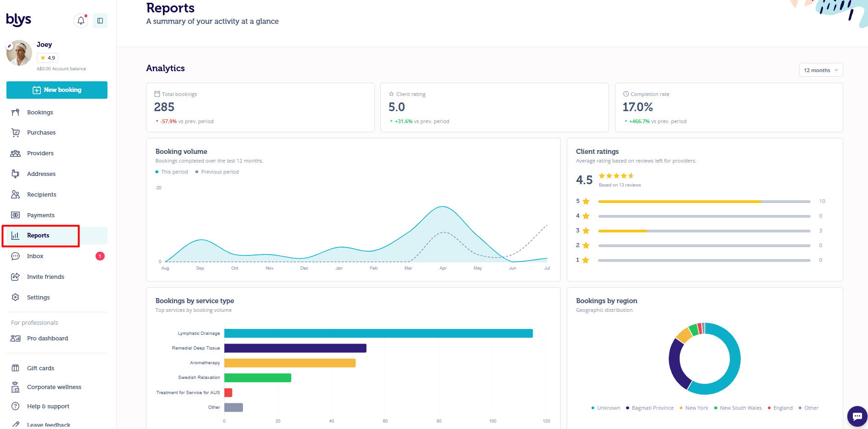
Task: Edit the profile picture pencil badge
Action: pos(9,46)
